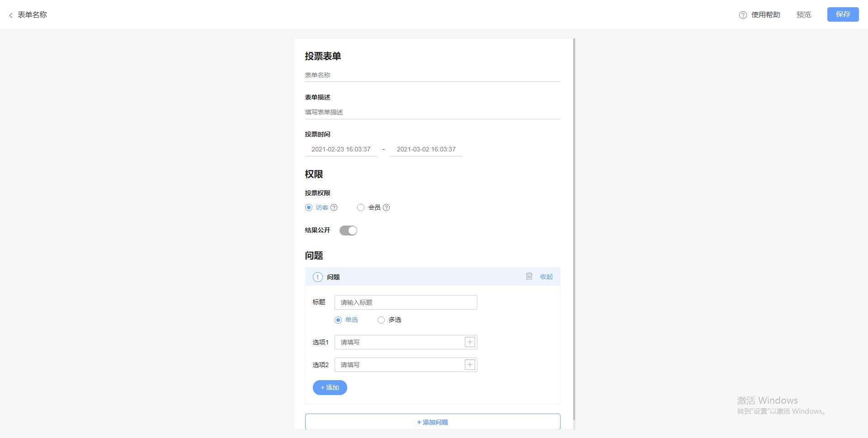Click 表单名称 title in the header
Screen dimensions: 868x438
click(x=32, y=15)
